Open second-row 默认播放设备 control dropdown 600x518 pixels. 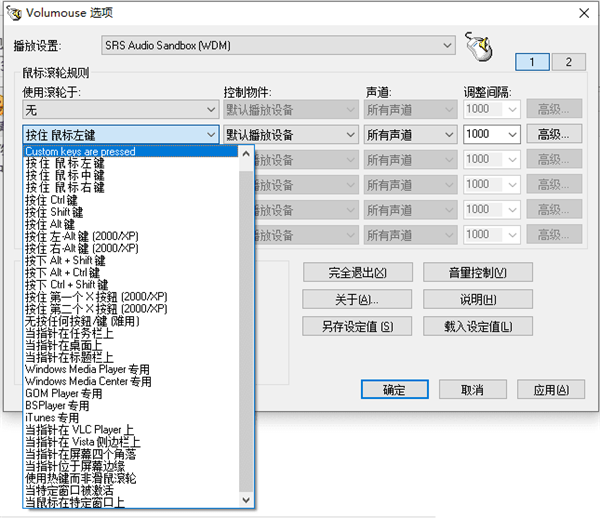pyautogui.click(x=290, y=134)
